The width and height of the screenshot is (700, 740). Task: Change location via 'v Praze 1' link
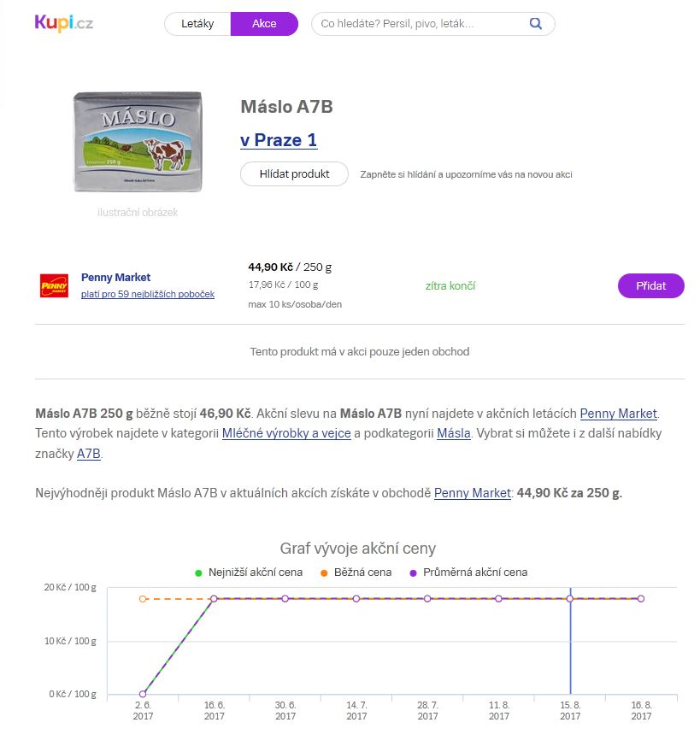279,140
